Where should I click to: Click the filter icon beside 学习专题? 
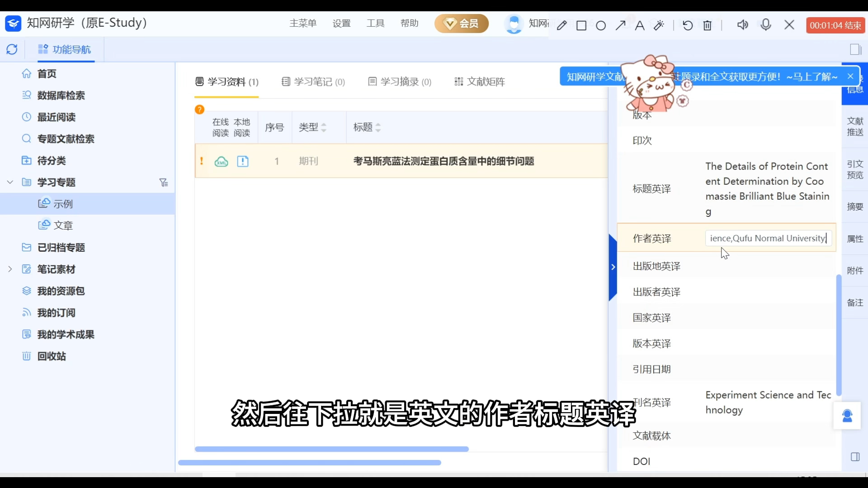pos(164,182)
